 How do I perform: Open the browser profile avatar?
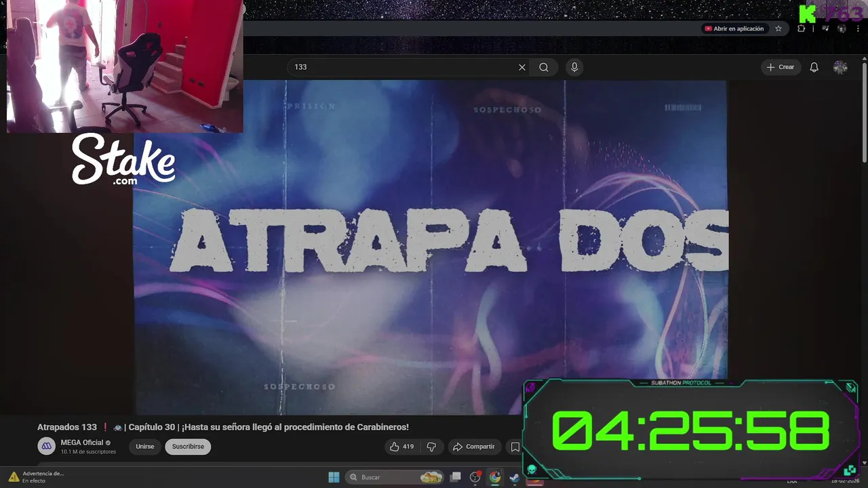pos(842,28)
